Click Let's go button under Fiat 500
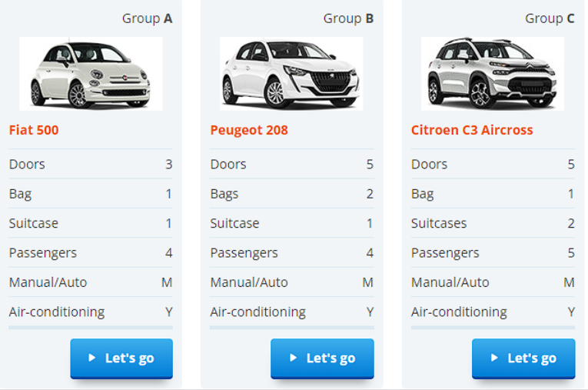This screenshot has height=390, width=588. [121, 358]
